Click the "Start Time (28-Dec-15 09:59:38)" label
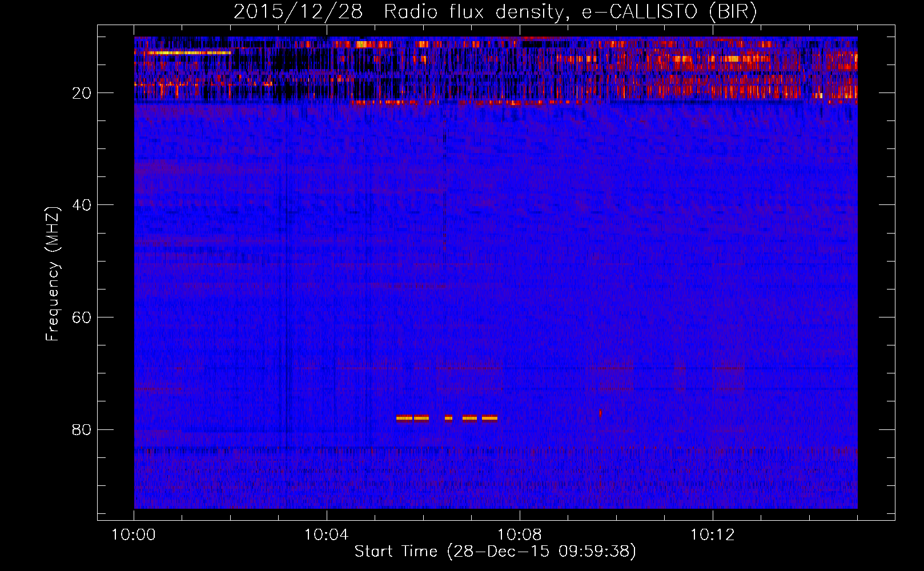Viewport: 924px width, 571px height. click(495, 552)
